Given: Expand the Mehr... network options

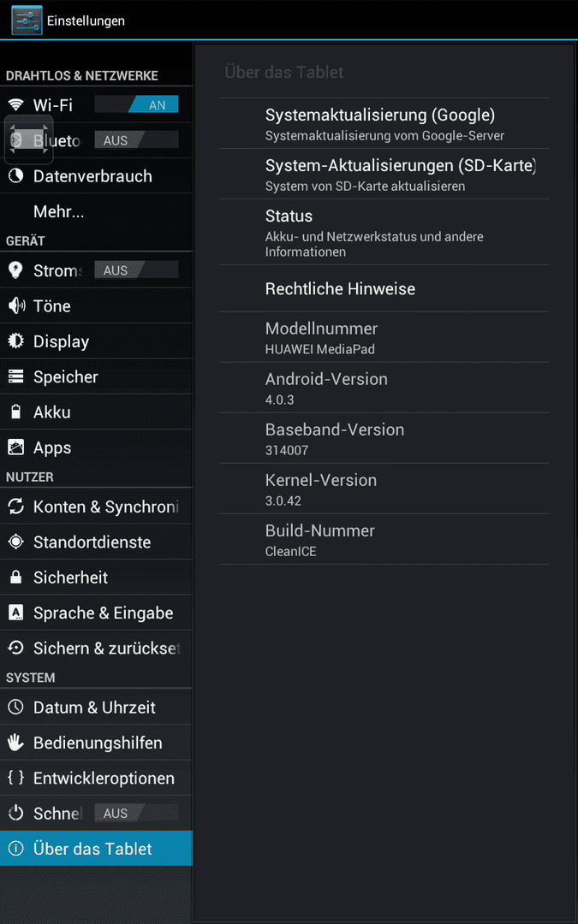Looking at the screenshot, I should click(96, 211).
